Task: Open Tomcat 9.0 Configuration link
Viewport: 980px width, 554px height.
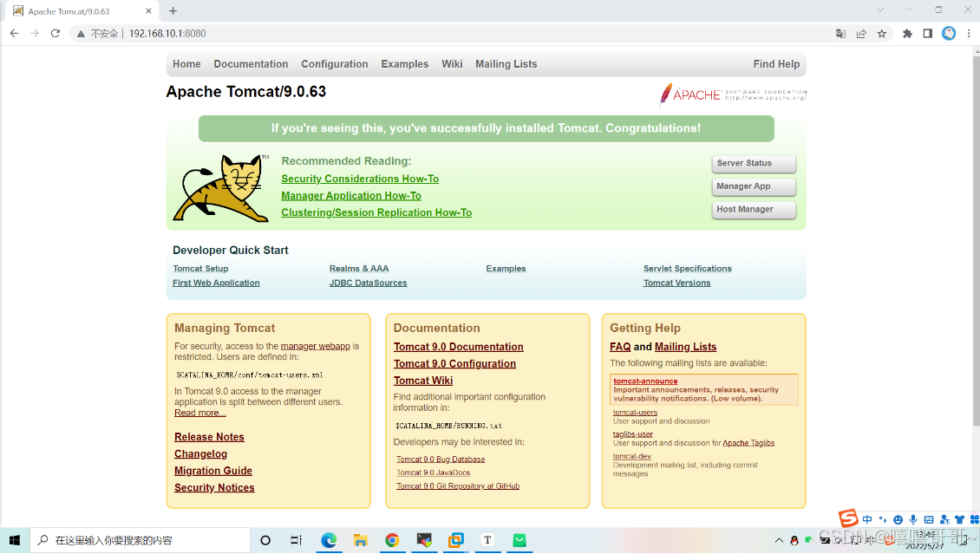Action: click(455, 363)
